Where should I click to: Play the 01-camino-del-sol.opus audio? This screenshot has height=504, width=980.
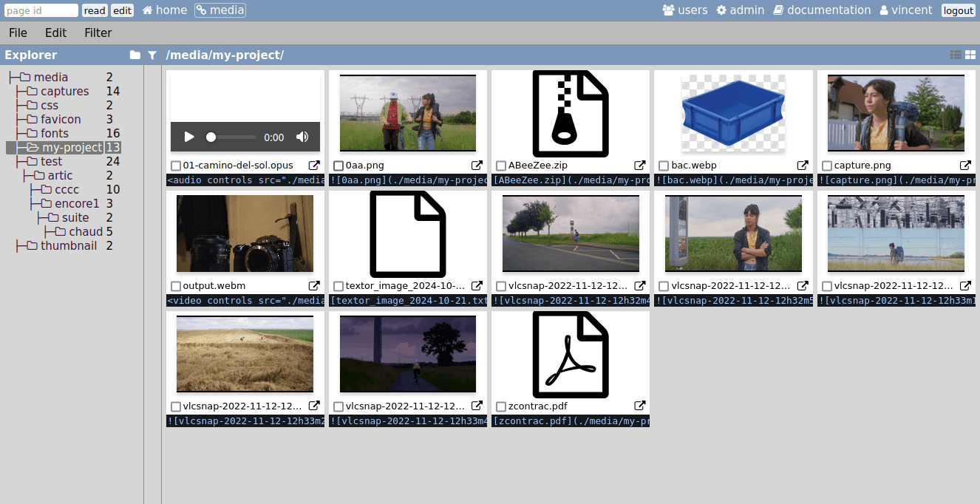189,137
